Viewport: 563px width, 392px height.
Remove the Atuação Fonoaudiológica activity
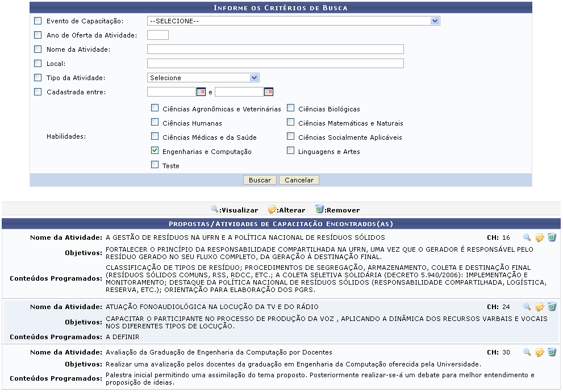(552, 307)
